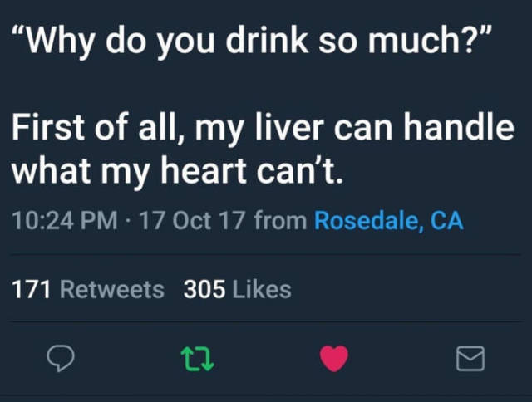Screen dimensions: 532x402
Task: Click the green retweet arrows icon
Action: (x=197, y=358)
